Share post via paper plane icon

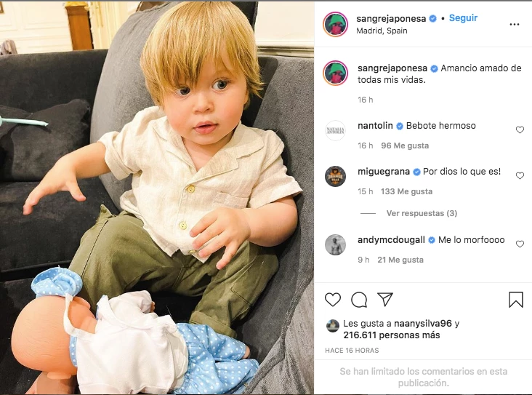tap(385, 300)
